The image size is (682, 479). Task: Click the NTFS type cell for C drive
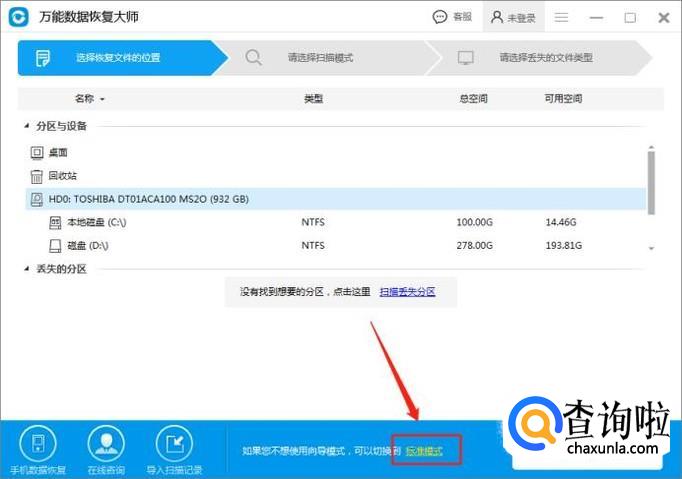(313, 222)
